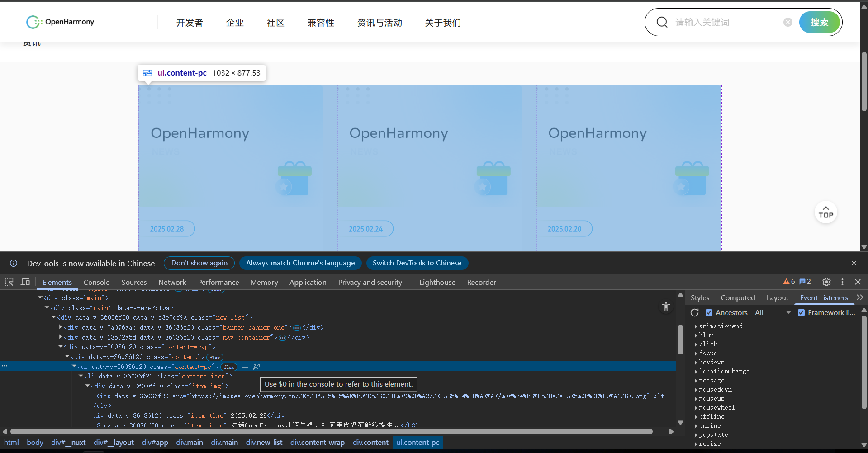Image resolution: width=868 pixels, height=453 pixels.
Task: Toggle the device toolbar icon
Action: [25, 282]
